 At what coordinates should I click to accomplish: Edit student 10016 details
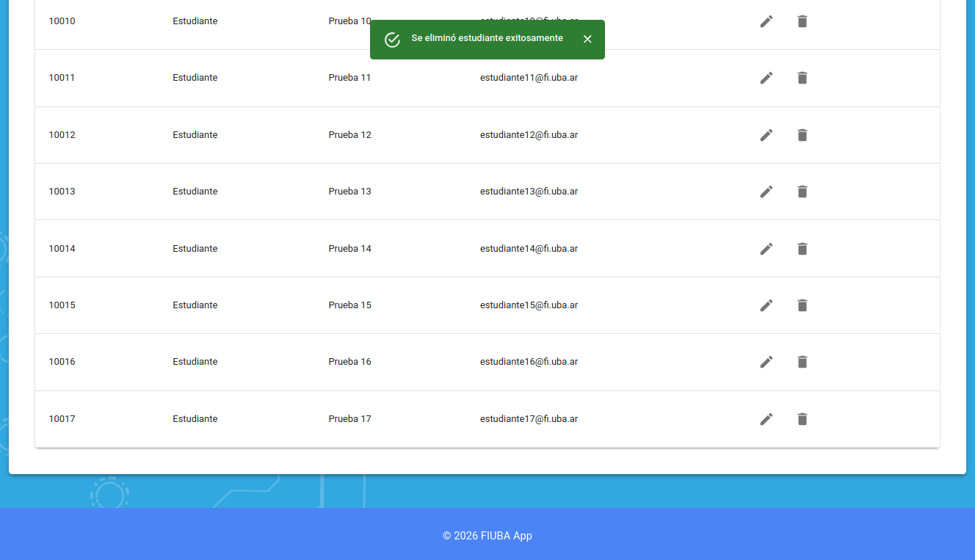[x=766, y=362]
